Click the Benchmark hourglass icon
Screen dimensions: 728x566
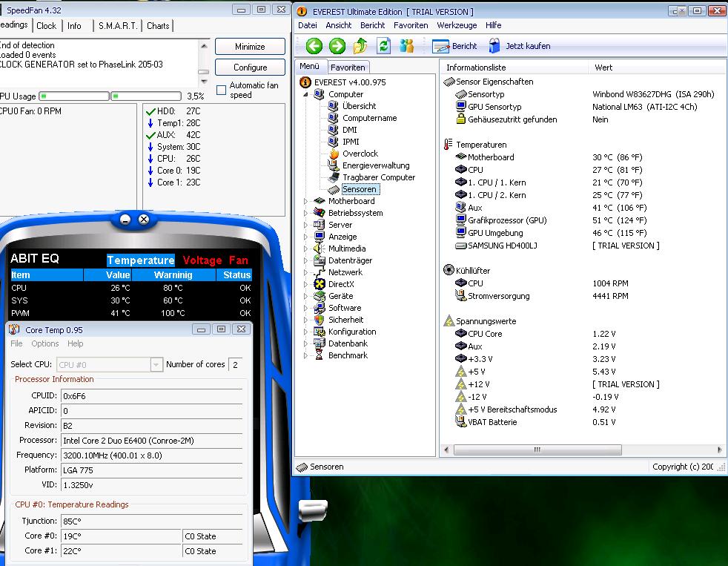[x=319, y=355]
